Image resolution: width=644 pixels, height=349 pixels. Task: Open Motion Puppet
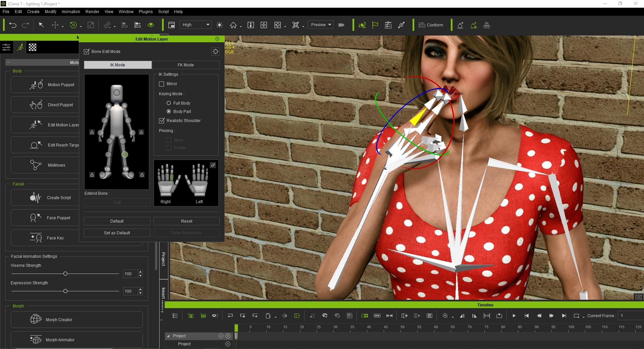coord(45,85)
